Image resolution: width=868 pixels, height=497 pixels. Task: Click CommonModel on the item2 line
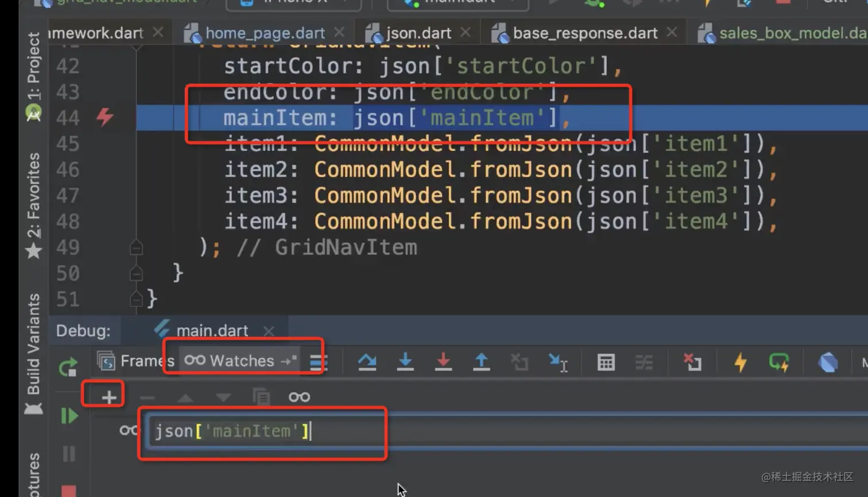[385, 170]
